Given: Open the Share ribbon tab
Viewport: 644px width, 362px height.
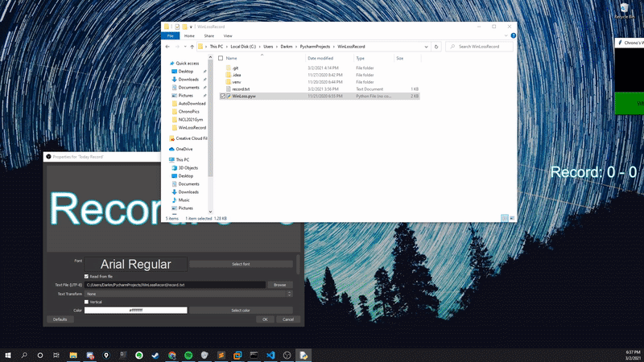Looking at the screenshot, I should 209,36.
